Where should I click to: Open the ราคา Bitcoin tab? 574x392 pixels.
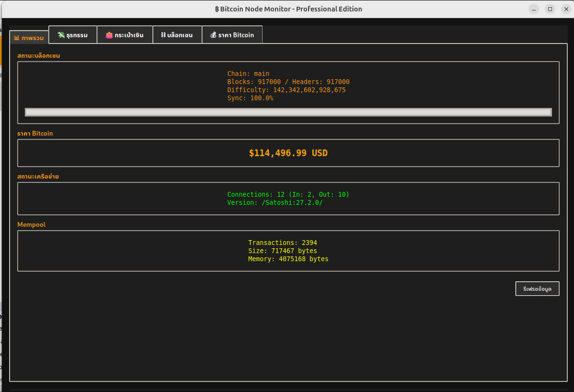tap(232, 35)
